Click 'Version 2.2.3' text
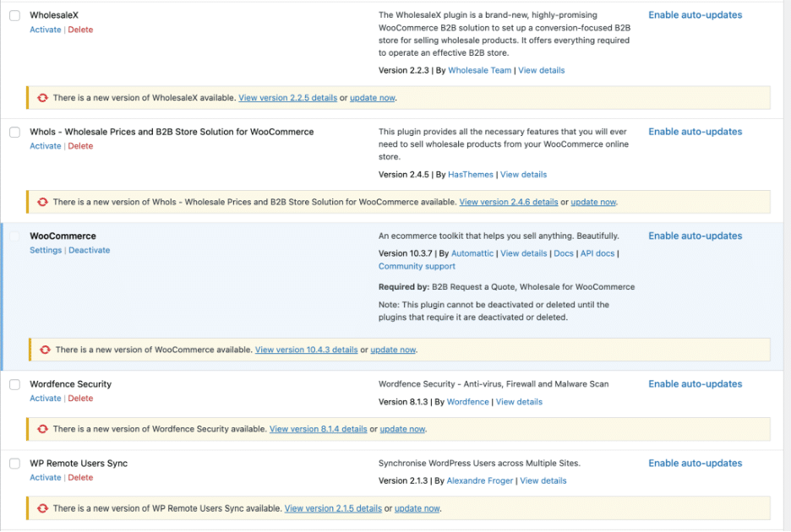This screenshot has width=791, height=532. click(x=404, y=71)
